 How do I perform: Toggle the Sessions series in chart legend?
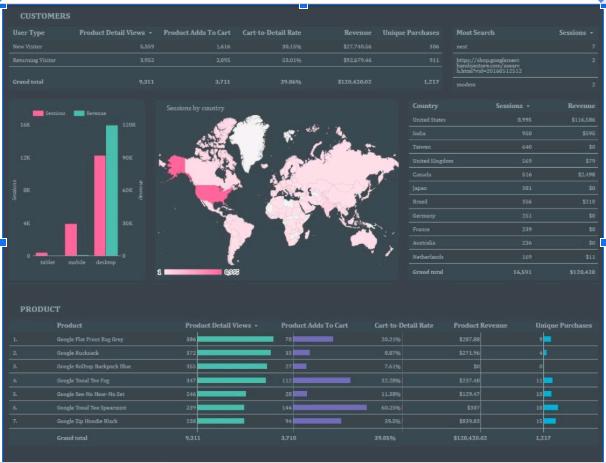click(49, 113)
